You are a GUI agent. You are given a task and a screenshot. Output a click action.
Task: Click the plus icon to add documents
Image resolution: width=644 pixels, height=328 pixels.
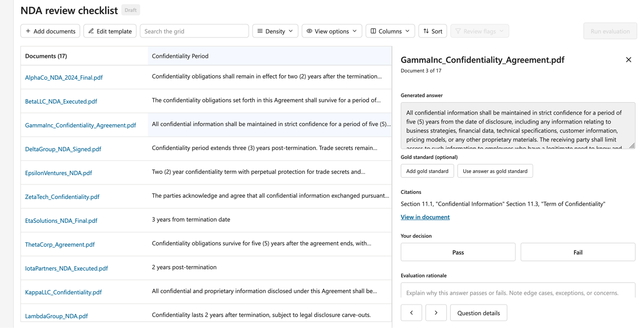click(28, 31)
